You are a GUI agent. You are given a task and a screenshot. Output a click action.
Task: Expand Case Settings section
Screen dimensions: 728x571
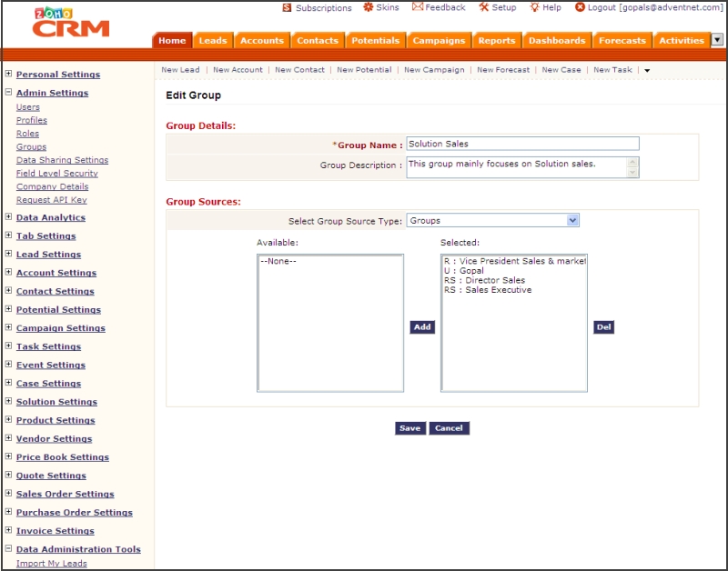point(8,382)
